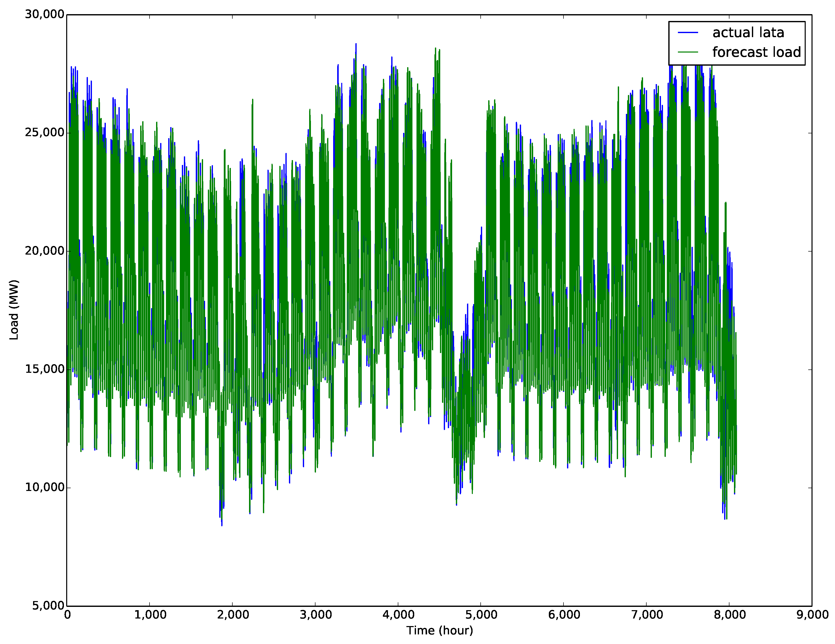
Task: Click the 2,000 x-axis tick label
Action: pos(233,615)
